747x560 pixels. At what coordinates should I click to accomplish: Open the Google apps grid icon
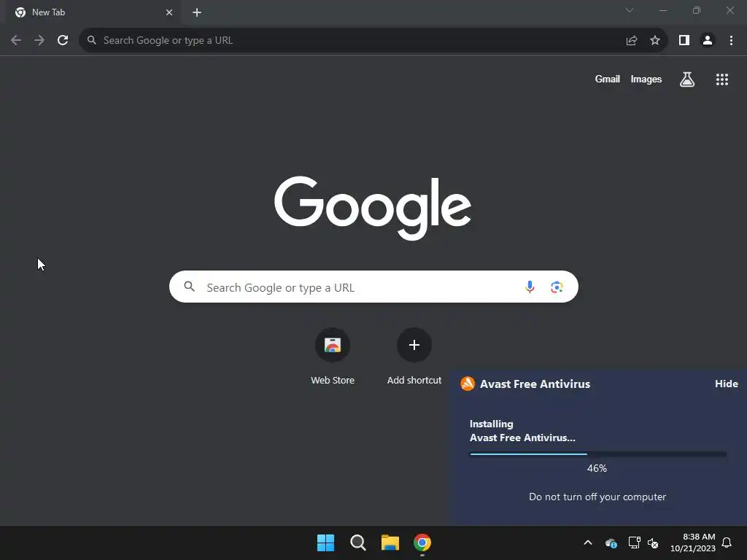point(722,79)
